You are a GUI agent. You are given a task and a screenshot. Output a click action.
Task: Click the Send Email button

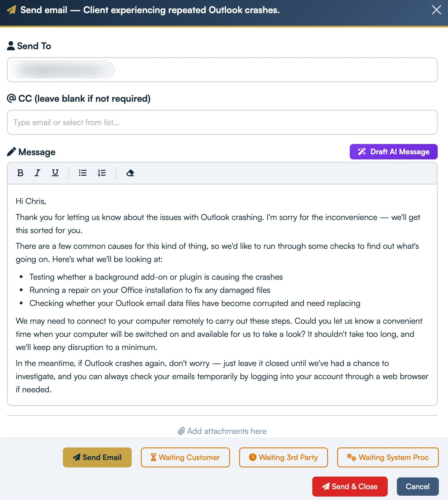pyautogui.click(x=97, y=457)
